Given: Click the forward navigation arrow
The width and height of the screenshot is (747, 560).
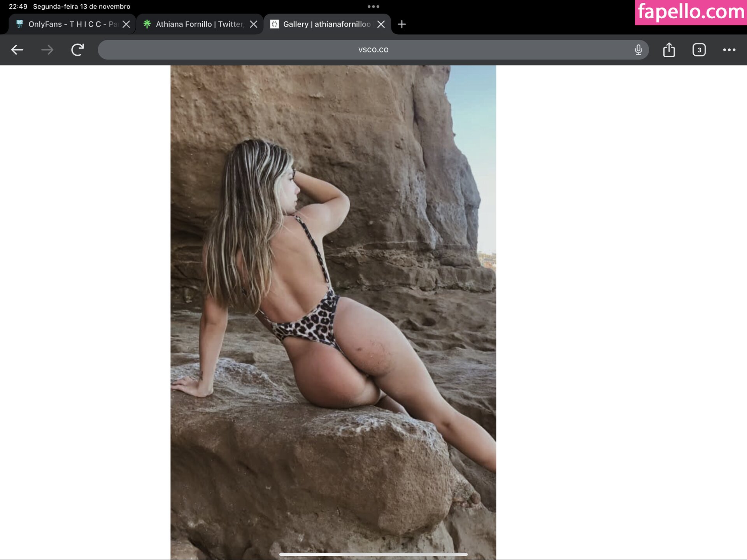Looking at the screenshot, I should coord(47,50).
